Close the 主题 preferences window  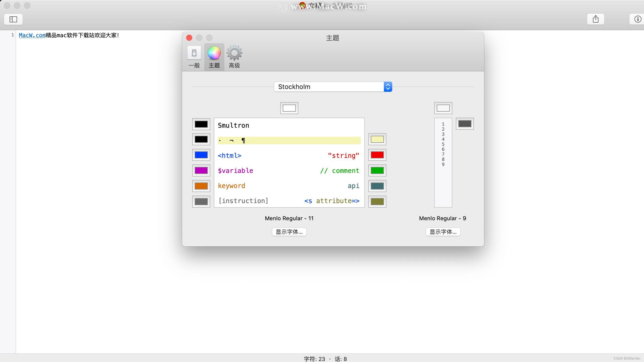pos(189,38)
